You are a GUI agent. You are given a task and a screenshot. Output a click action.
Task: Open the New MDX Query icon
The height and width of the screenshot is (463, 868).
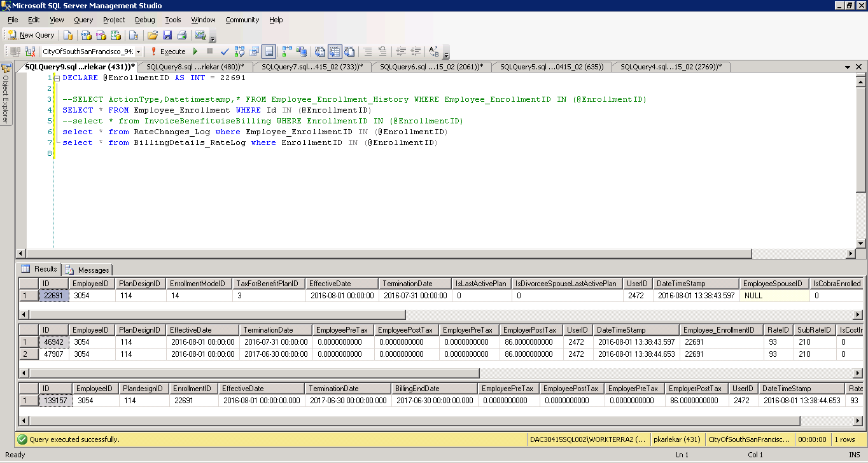click(x=86, y=35)
